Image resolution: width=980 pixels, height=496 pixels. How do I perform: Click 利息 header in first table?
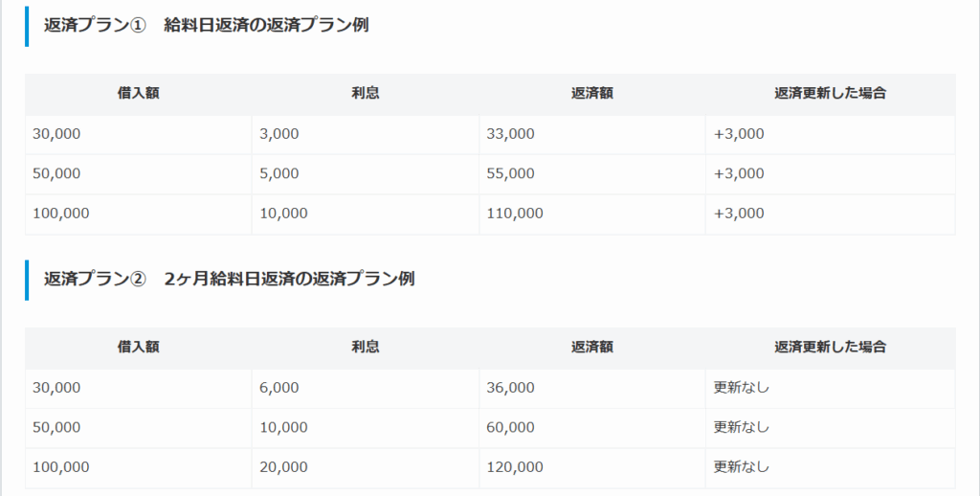(365, 94)
